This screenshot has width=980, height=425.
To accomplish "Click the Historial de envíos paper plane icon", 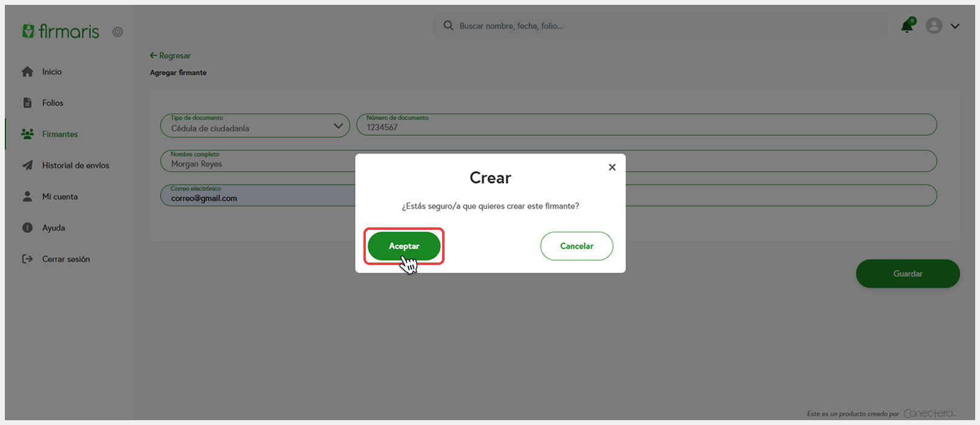I will (27, 166).
